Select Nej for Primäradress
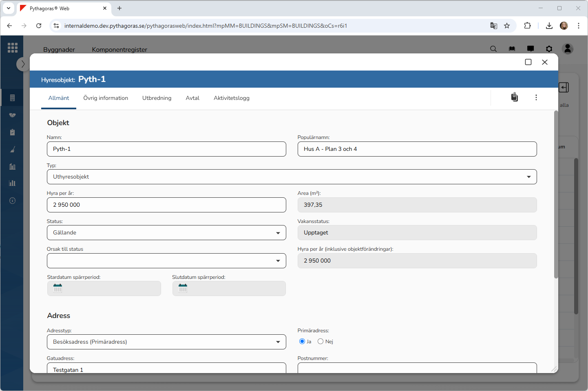The width and height of the screenshot is (588, 391). (321, 341)
